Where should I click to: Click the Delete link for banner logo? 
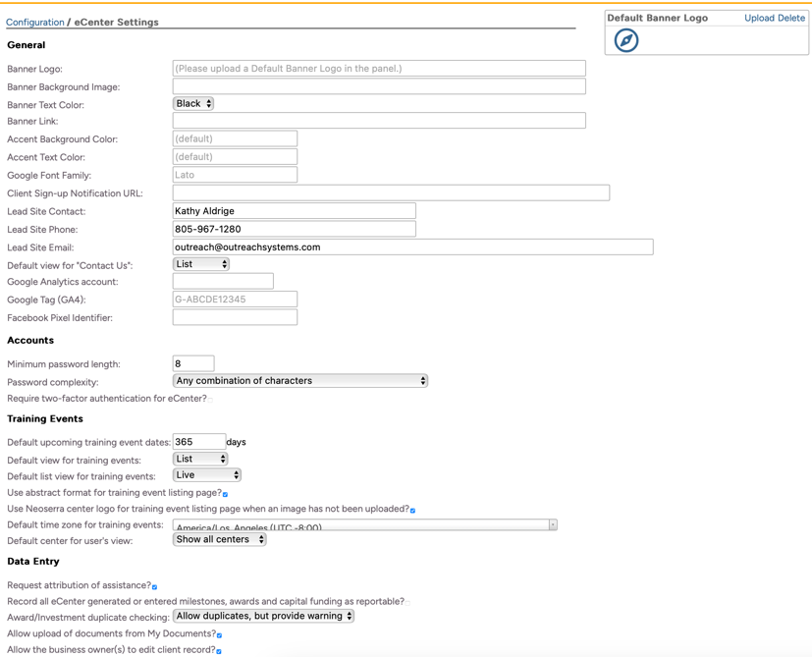click(x=791, y=18)
